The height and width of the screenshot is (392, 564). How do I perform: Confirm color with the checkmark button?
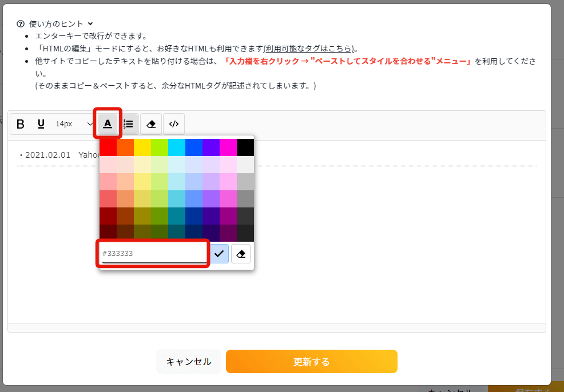click(x=219, y=254)
